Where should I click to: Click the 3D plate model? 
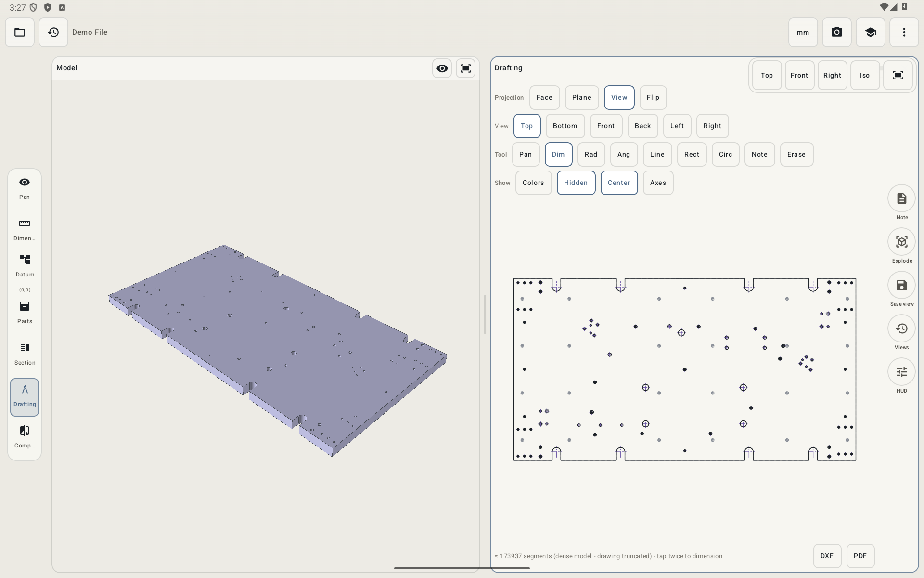pyautogui.click(x=278, y=350)
